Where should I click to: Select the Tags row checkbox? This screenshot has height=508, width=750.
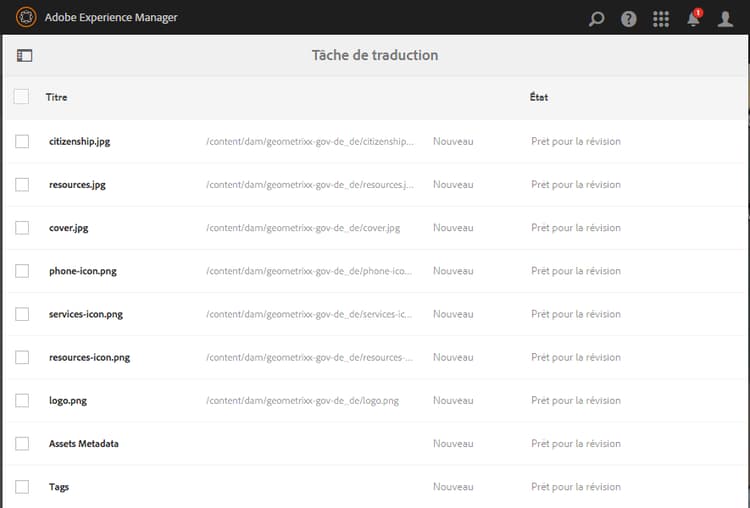pyautogui.click(x=22, y=487)
